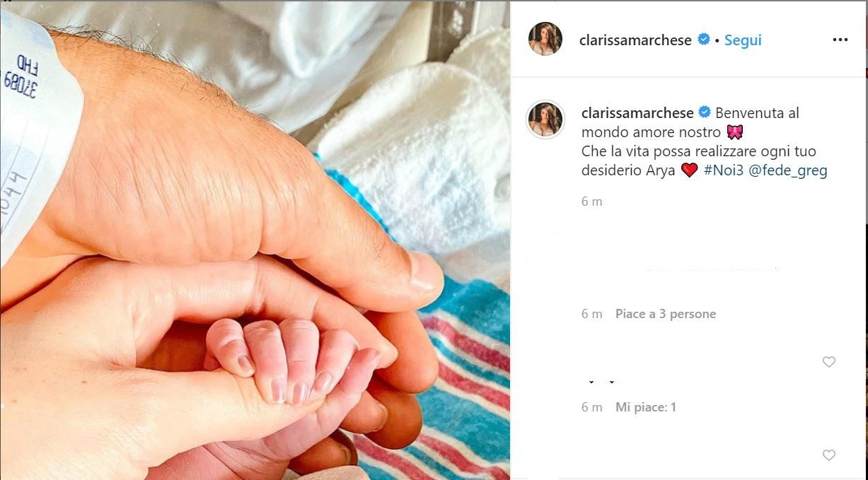Screen dimensions: 868x480
Task: Open the @fede_greg mention
Action: (x=787, y=170)
